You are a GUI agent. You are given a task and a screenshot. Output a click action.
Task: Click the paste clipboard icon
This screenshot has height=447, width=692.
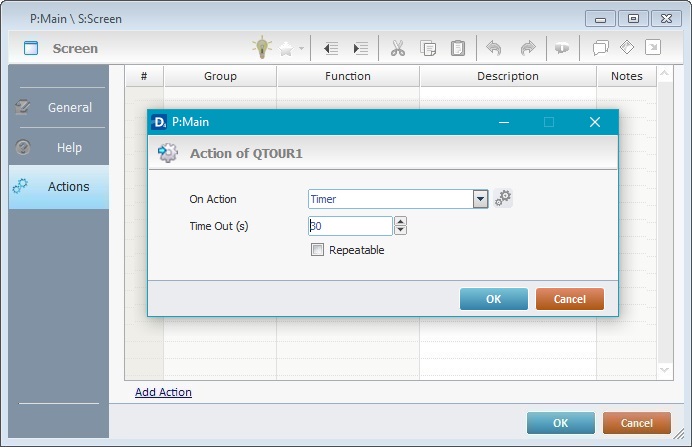[457, 47]
